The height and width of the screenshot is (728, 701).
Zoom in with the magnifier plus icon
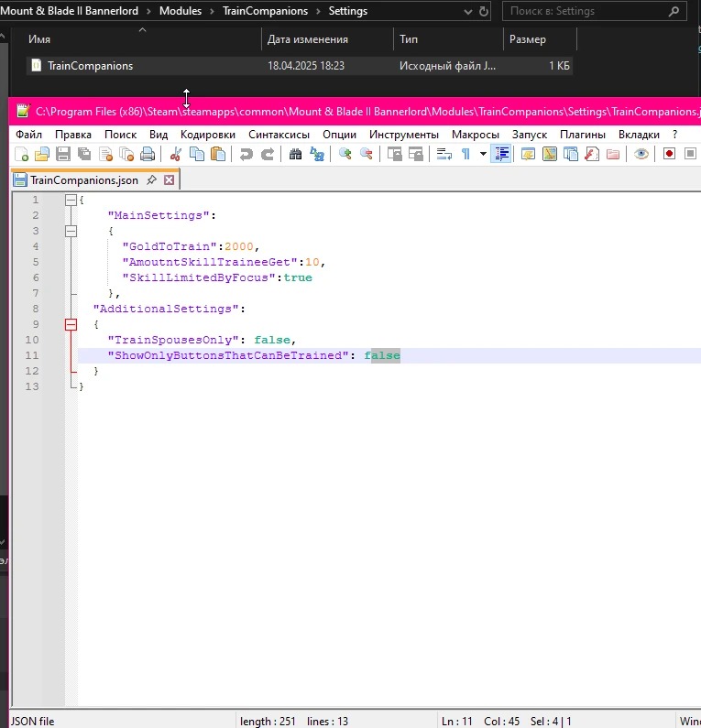[x=345, y=154]
